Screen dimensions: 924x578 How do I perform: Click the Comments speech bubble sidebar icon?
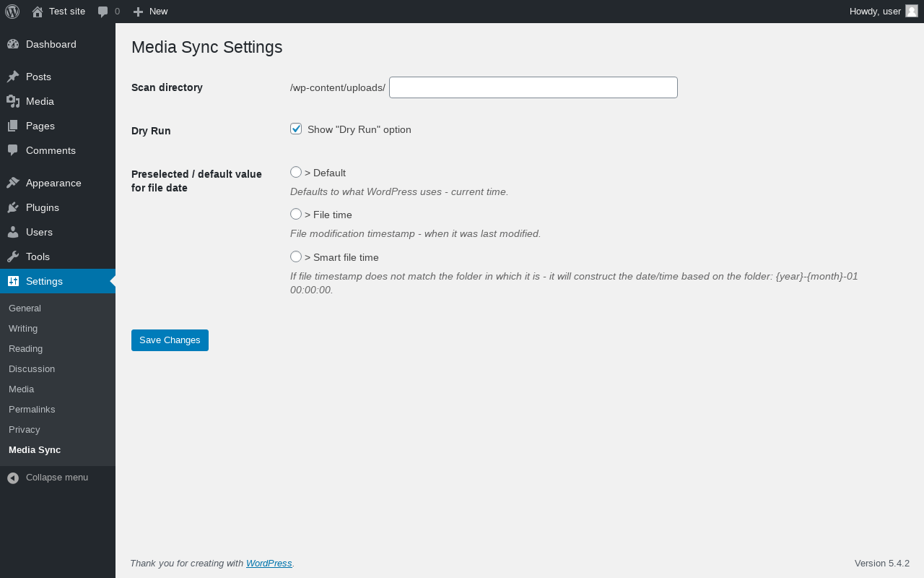pos(13,150)
